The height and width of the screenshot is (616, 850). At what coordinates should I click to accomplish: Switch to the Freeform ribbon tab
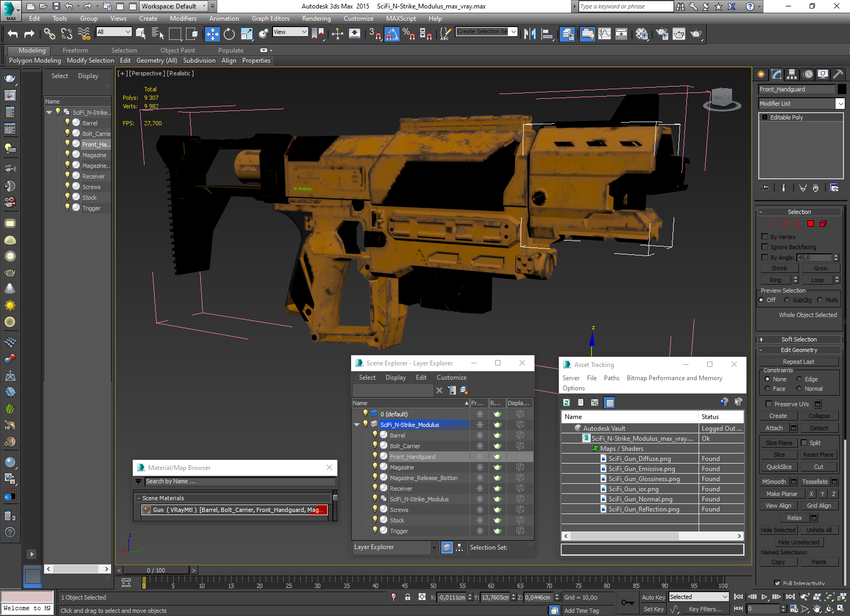tap(75, 50)
